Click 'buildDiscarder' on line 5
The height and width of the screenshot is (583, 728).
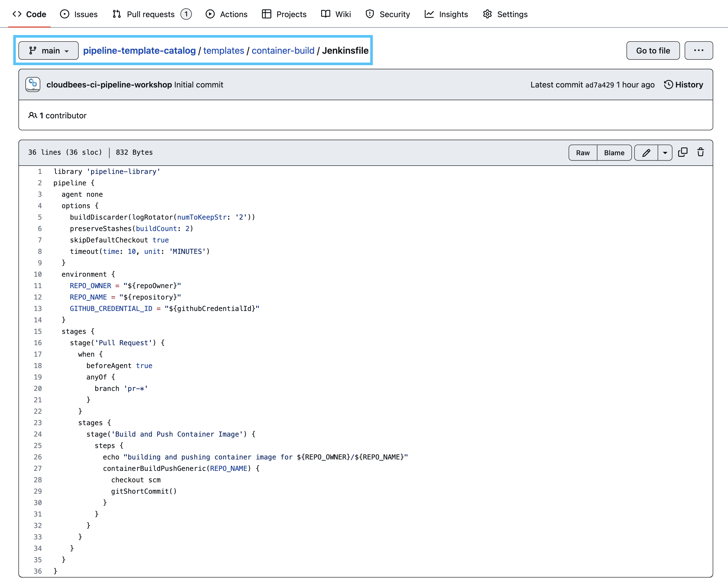click(99, 217)
